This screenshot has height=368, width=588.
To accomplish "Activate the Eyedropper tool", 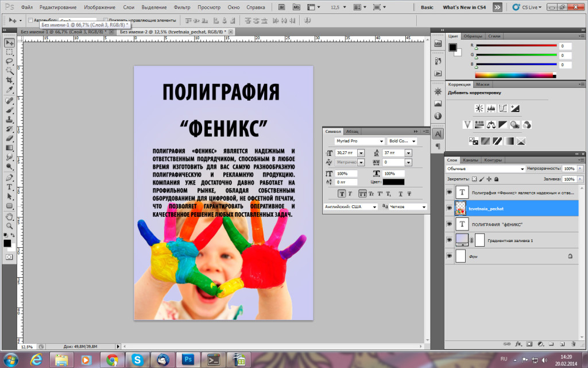I will coord(9,90).
